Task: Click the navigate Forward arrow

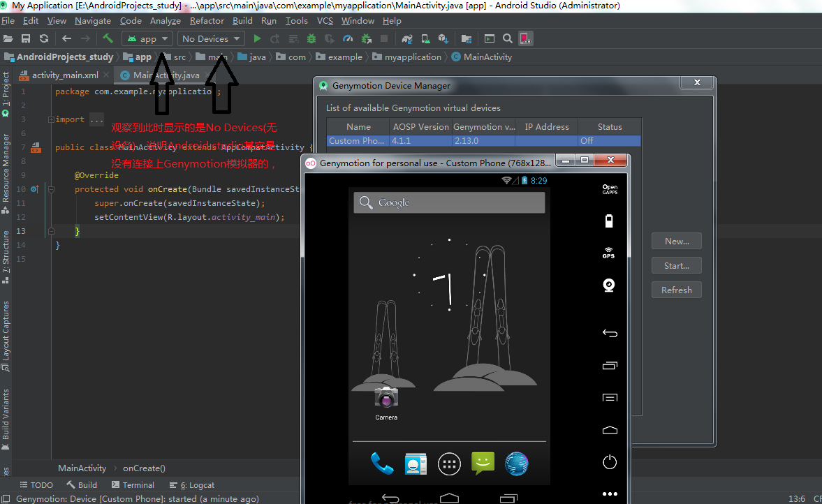Action: [85, 38]
